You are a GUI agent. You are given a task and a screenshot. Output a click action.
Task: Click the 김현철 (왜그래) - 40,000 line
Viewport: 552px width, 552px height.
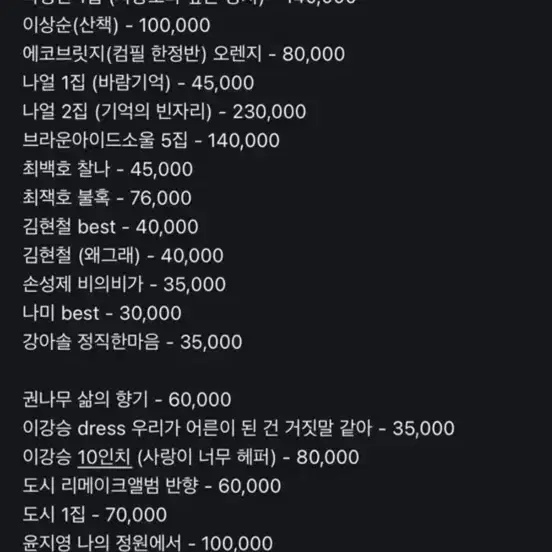123,256
